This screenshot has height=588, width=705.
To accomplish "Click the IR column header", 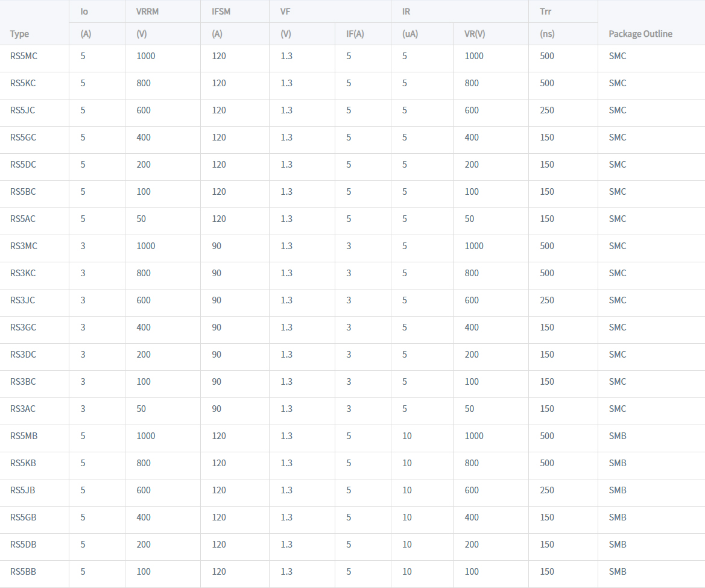I will pyautogui.click(x=406, y=12).
